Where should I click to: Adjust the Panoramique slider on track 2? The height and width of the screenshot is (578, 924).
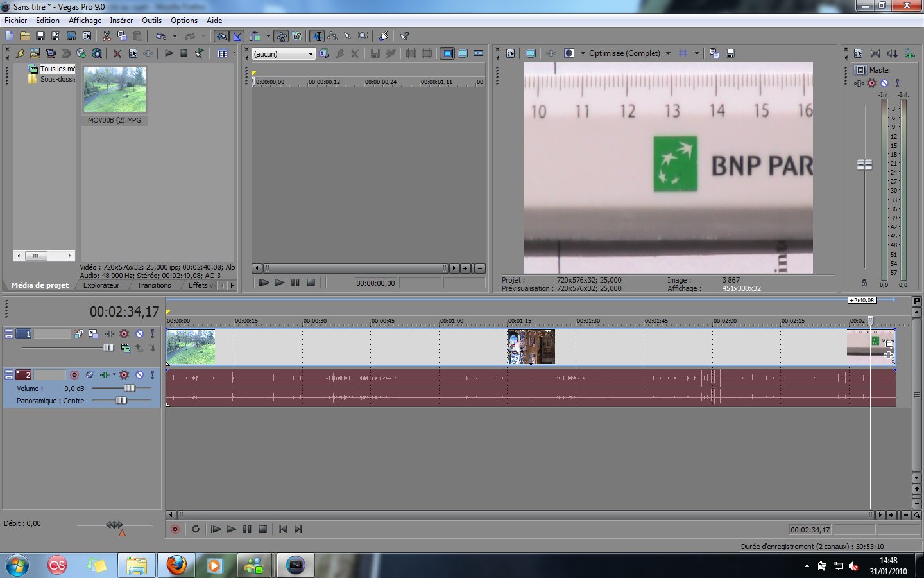(x=122, y=400)
